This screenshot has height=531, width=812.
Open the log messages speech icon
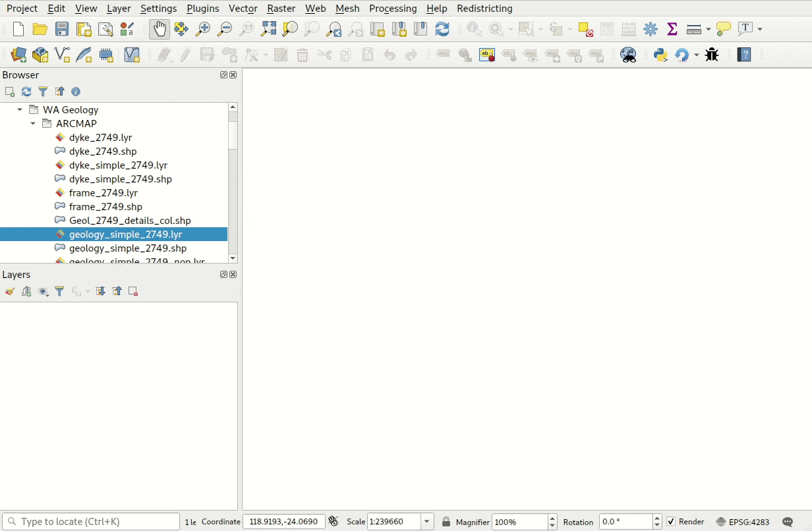pos(788,522)
